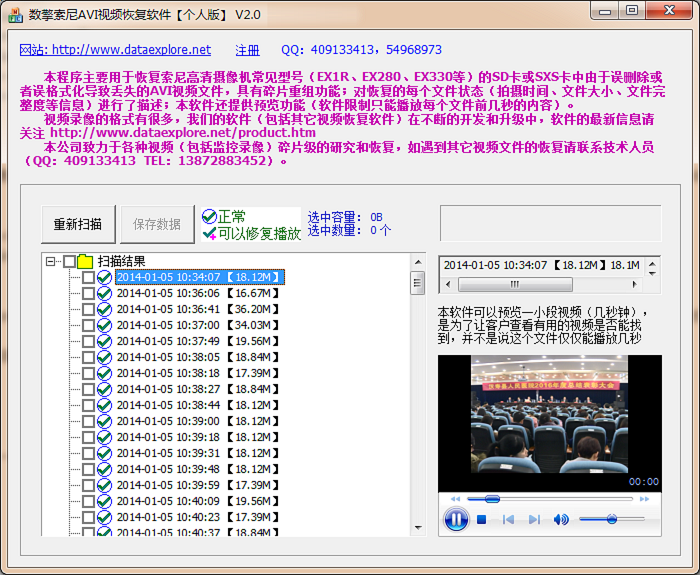Click the 保存数据 save data button
Image resolution: width=700 pixels, height=575 pixels.
(157, 224)
